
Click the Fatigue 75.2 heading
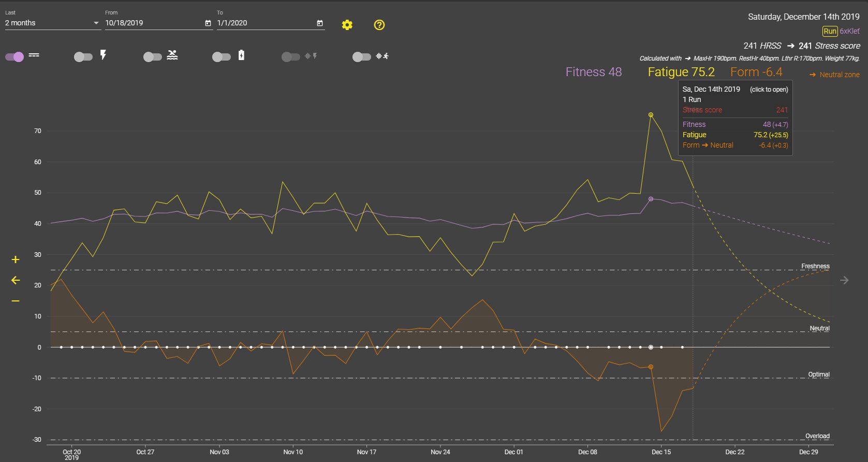coord(681,72)
